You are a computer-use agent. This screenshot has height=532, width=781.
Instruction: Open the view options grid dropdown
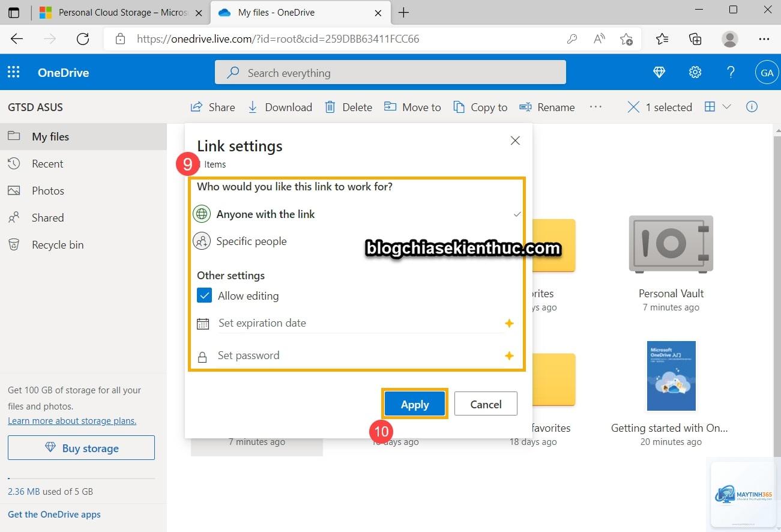click(717, 107)
